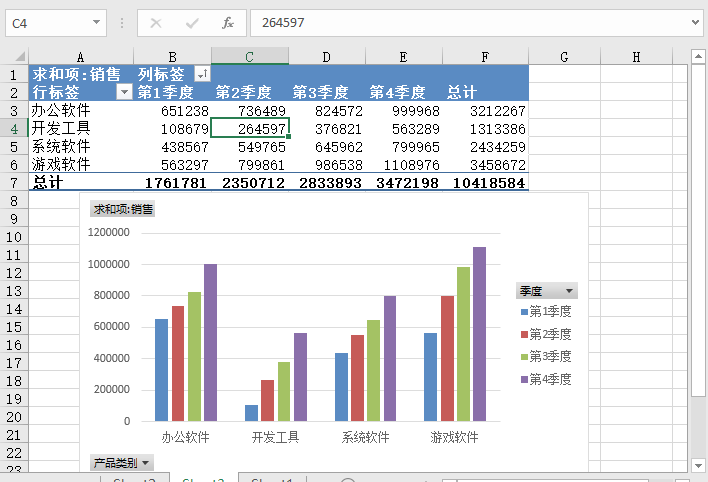
Task: Click the red 第2季度 legend entry
Action: (x=546, y=334)
